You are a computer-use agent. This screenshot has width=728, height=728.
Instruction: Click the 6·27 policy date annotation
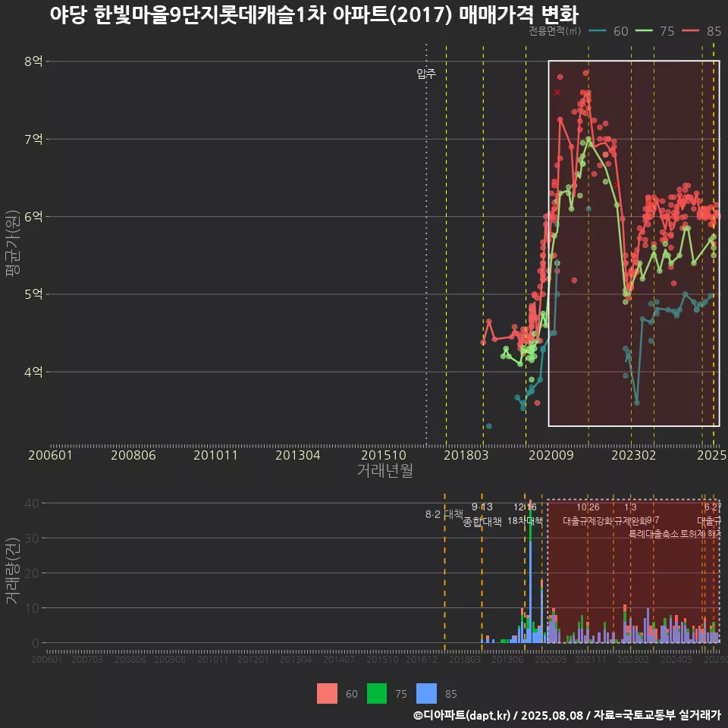coord(713,507)
